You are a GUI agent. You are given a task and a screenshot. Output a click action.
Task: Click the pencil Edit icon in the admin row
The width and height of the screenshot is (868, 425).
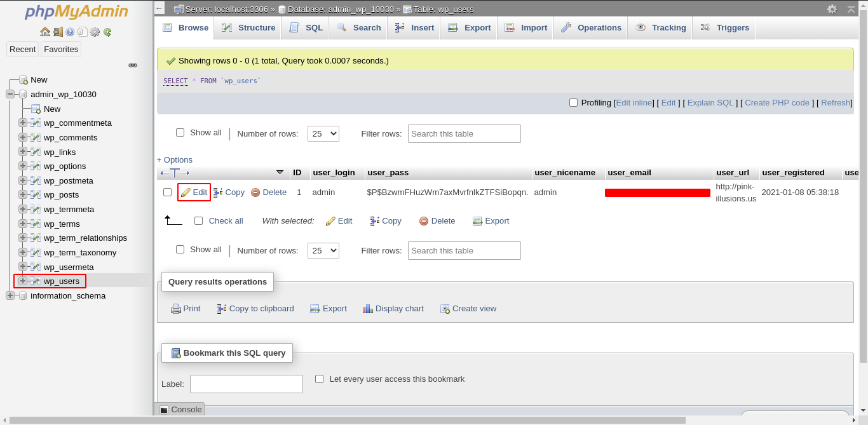tap(186, 192)
